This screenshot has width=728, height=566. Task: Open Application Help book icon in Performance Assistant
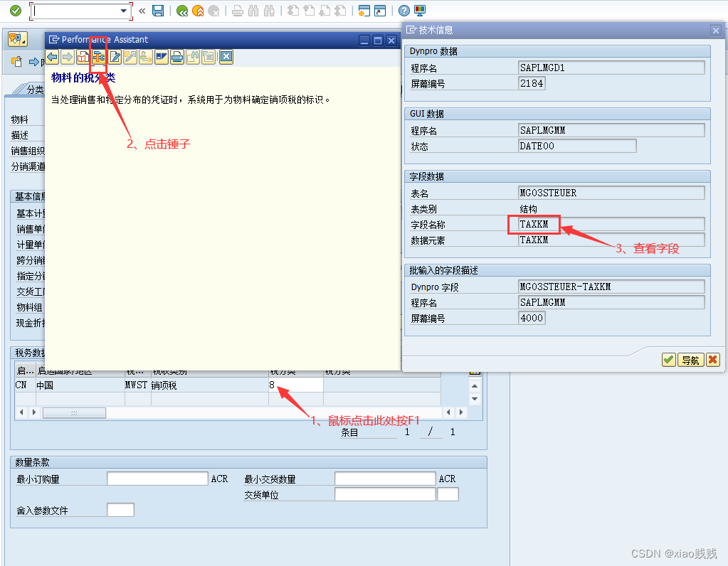pyautogui.click(x=83, y=57)
